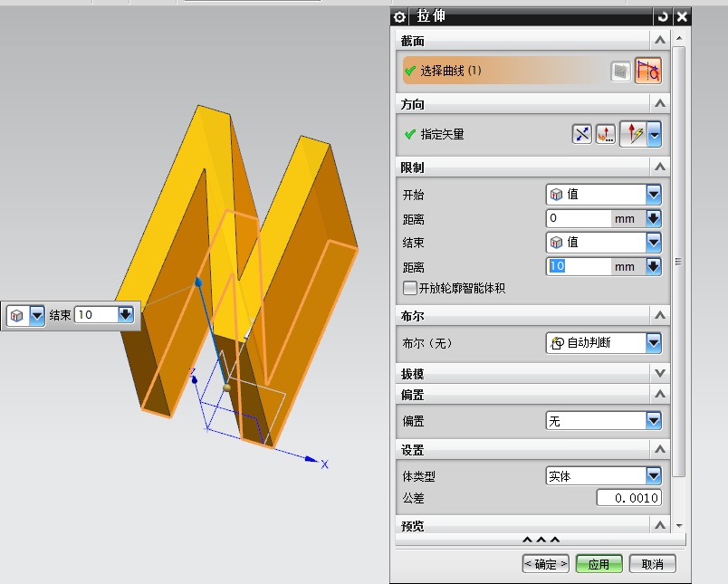Image resolution: width=728 pixels, height=584 pixels.
Task: Click the end 距离 input showing 10
Action: [x=579, y=266]
